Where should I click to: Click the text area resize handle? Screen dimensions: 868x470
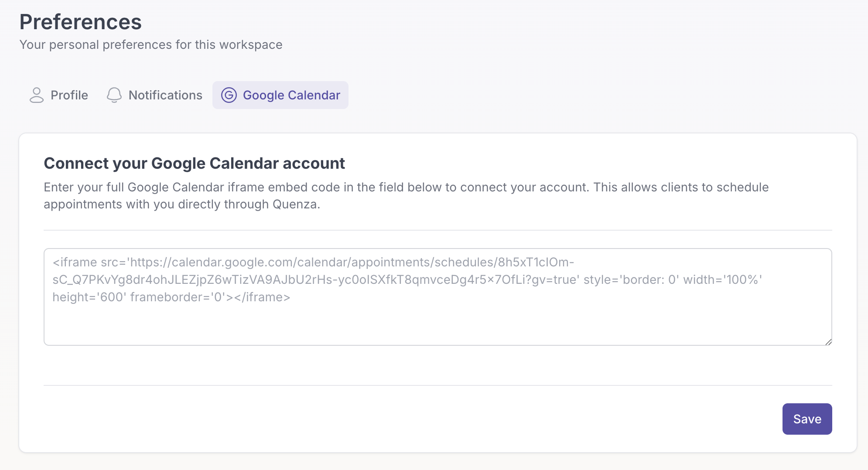[828, 342]
